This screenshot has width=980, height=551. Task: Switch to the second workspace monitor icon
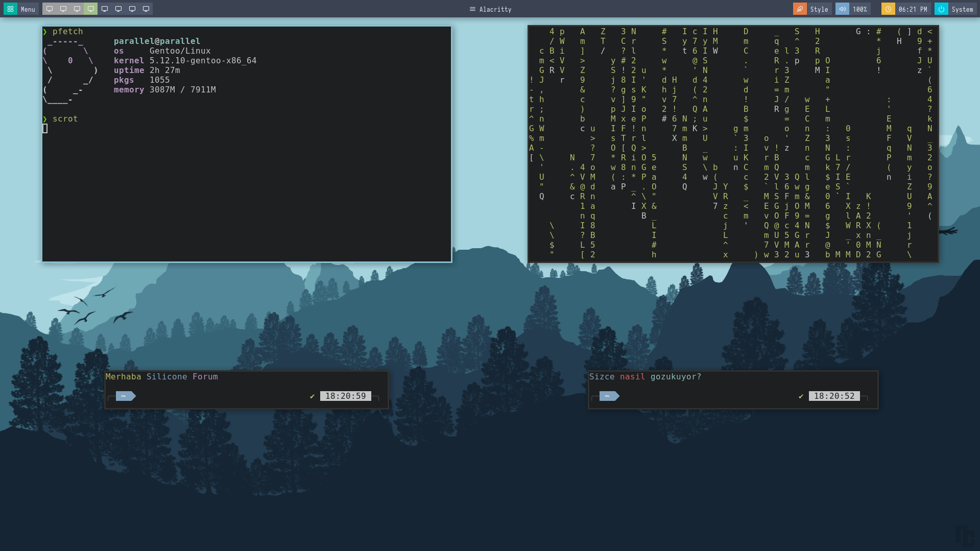(63, 9)
